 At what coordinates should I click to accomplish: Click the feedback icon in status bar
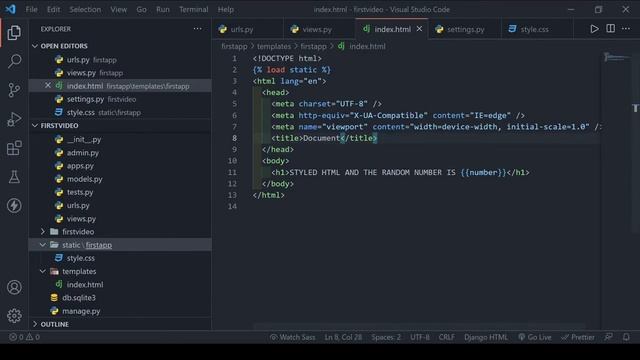608,337
